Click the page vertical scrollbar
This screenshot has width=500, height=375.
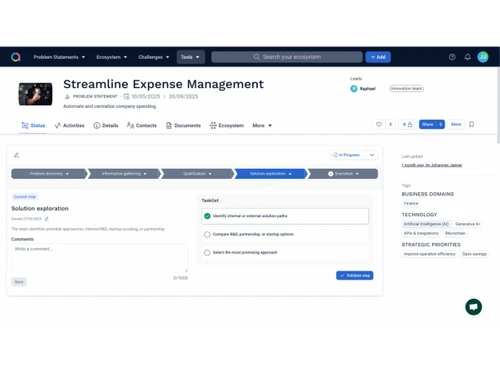tap(498, 105)
